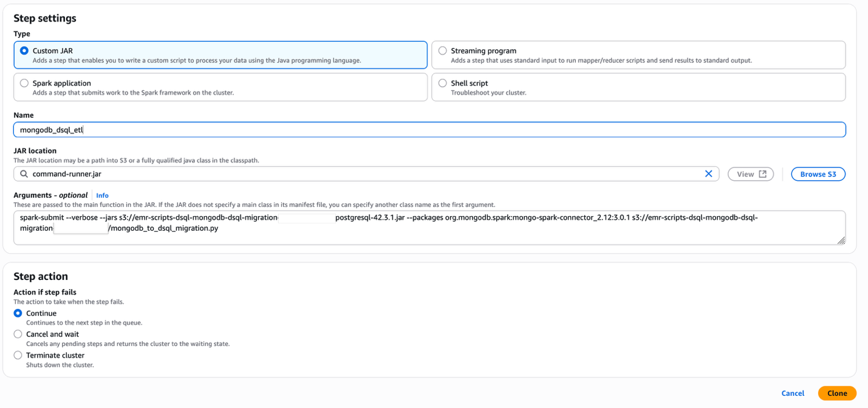Viewport: 868px width, 408px height.
Task: Select the Custom JAR step type
Action: pyautogui.click(x=22, y=50)
